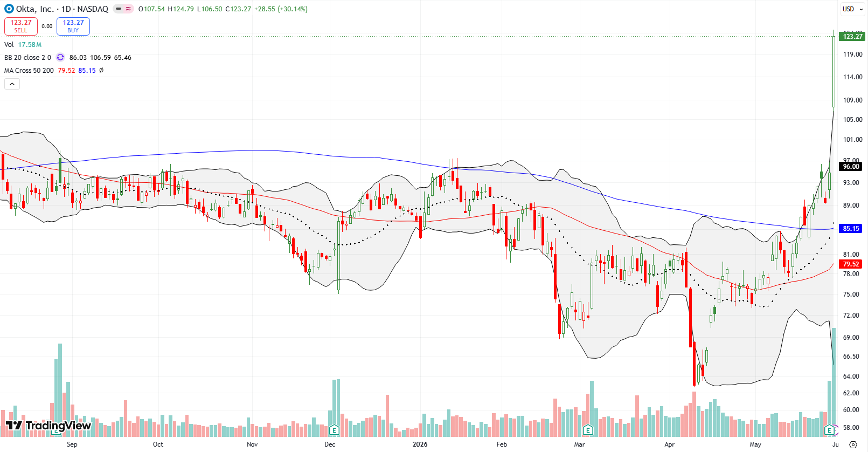Open the December earnings E marker
Screen dimensions: 868x452
[334, 430]
